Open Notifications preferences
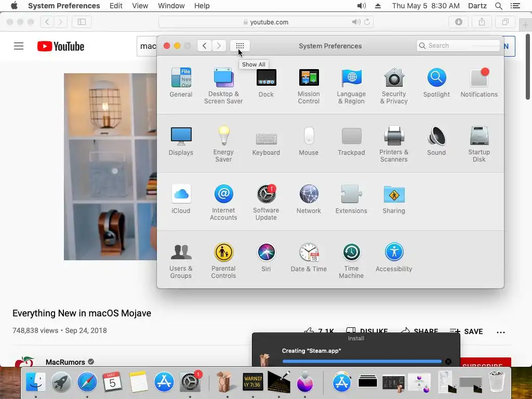 click(x=478, y=83)
